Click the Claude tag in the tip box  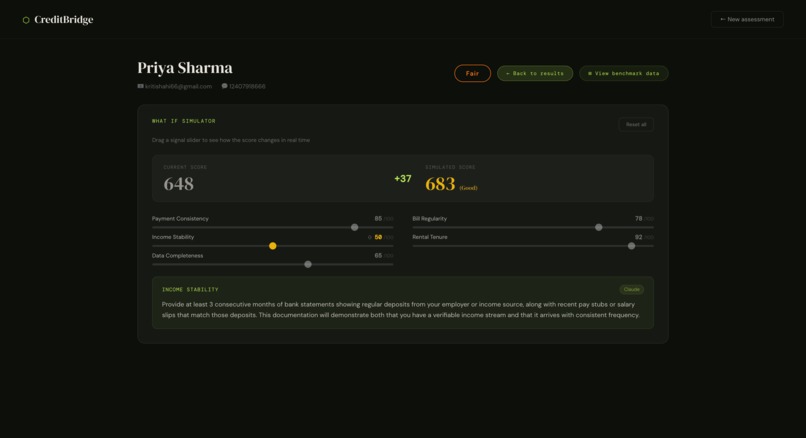[632, 289]
